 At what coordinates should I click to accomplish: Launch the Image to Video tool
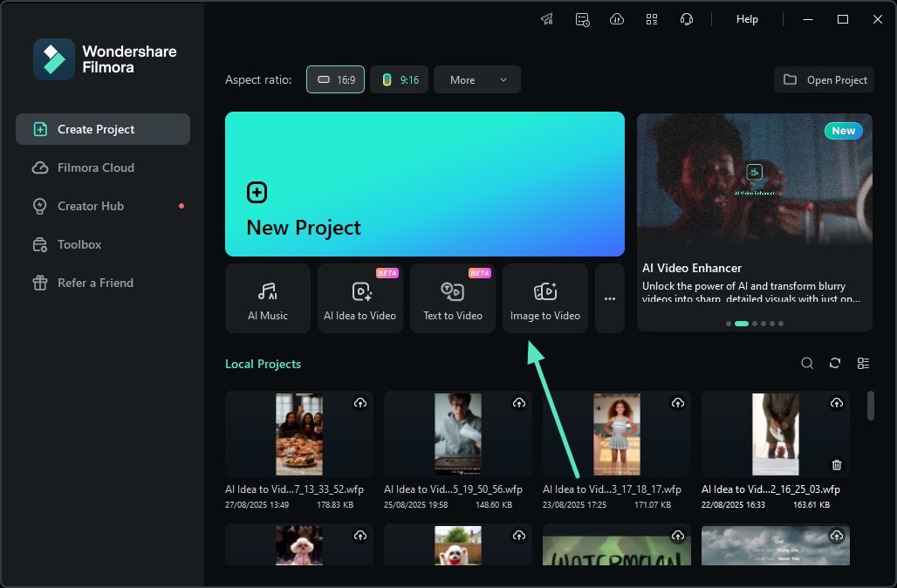pyautogui.click(x=545, y=298)
